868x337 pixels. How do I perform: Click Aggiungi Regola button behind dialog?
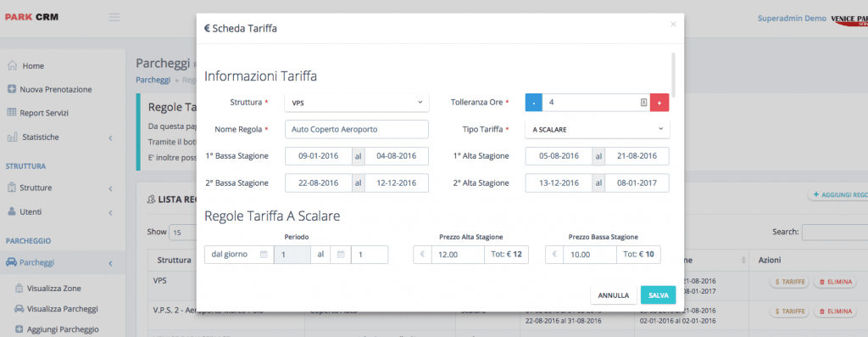click(x=838, y=194)
